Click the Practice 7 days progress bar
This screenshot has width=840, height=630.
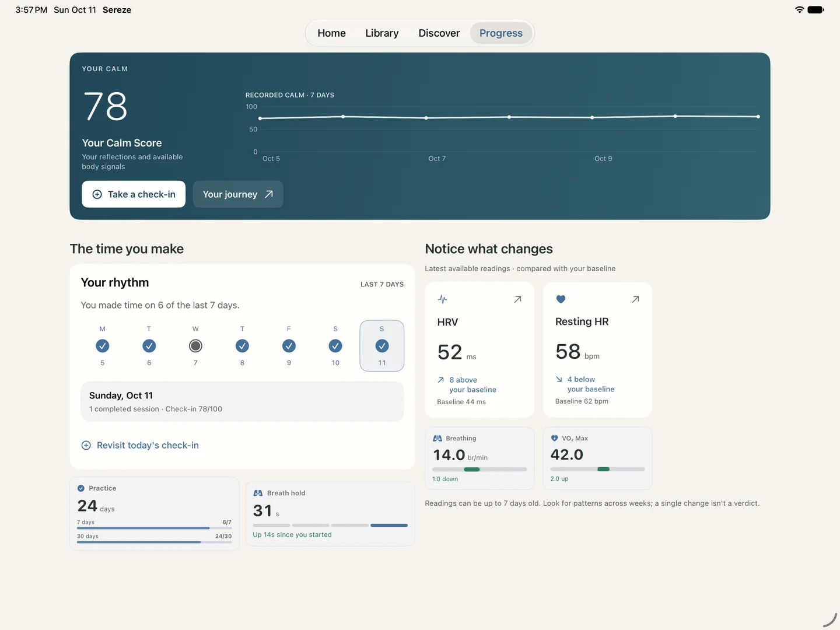[x=154, y=528]
